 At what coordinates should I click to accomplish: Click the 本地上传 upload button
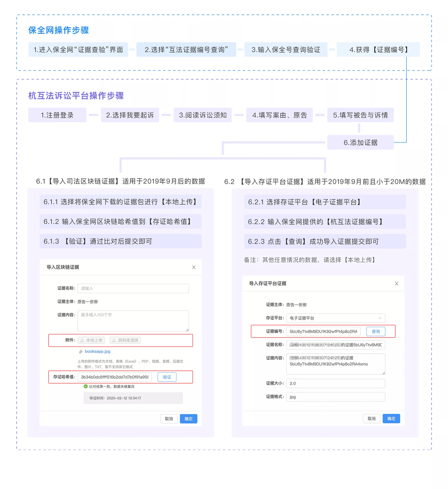pyautogui.click(x=92, y=340)
